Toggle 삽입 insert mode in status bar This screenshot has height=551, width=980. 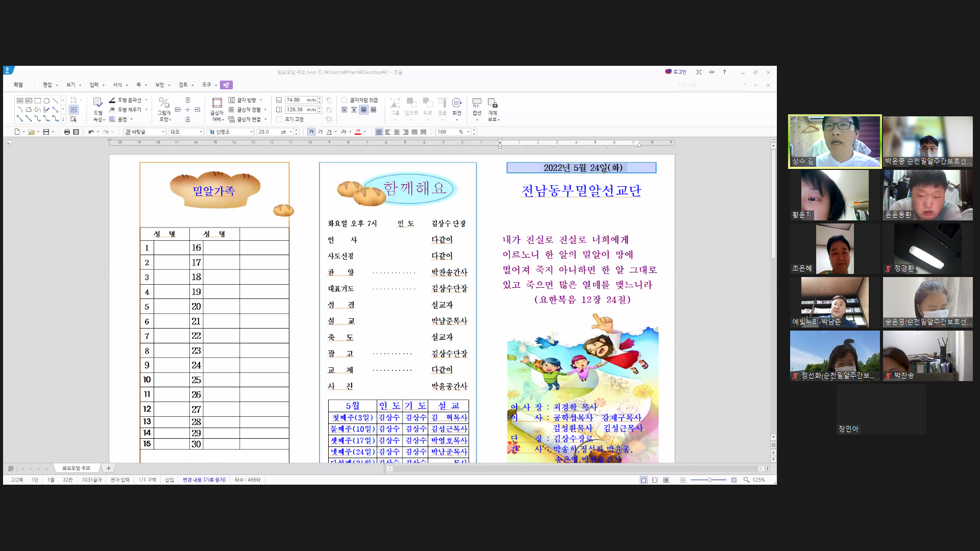(169, 480)
